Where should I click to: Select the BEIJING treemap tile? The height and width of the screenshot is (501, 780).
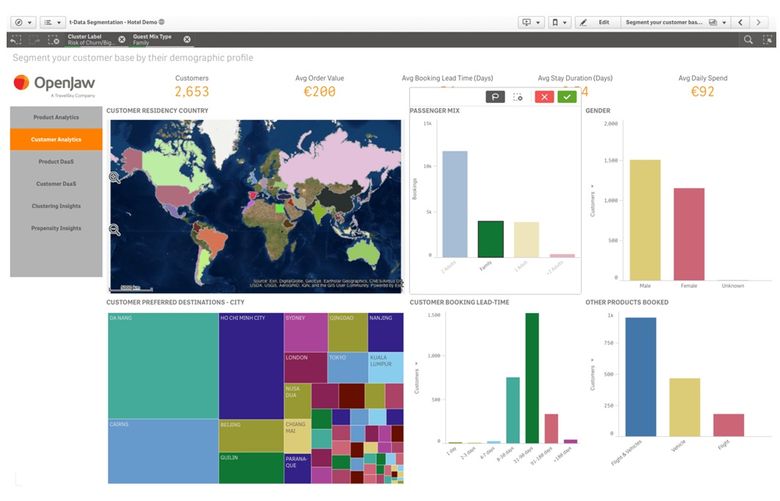coord(251,436)
